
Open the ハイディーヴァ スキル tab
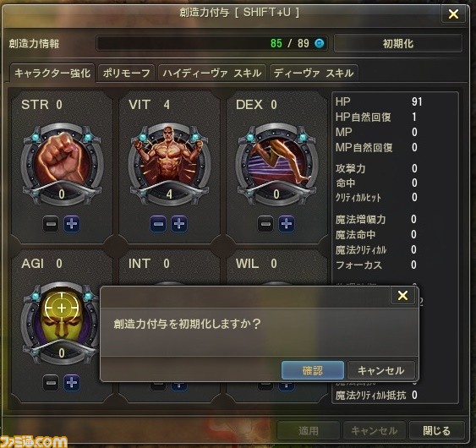tap(212, 74)
